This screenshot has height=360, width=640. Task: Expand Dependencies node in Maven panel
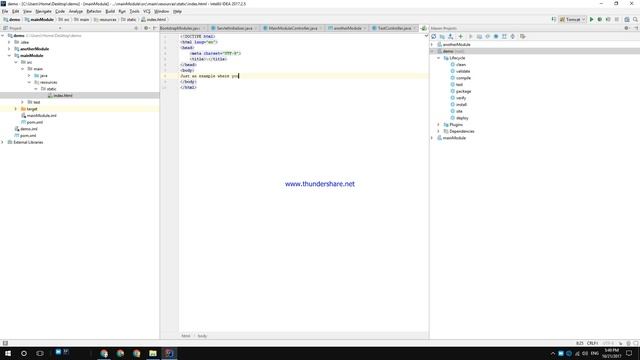(x=439, y=131)
